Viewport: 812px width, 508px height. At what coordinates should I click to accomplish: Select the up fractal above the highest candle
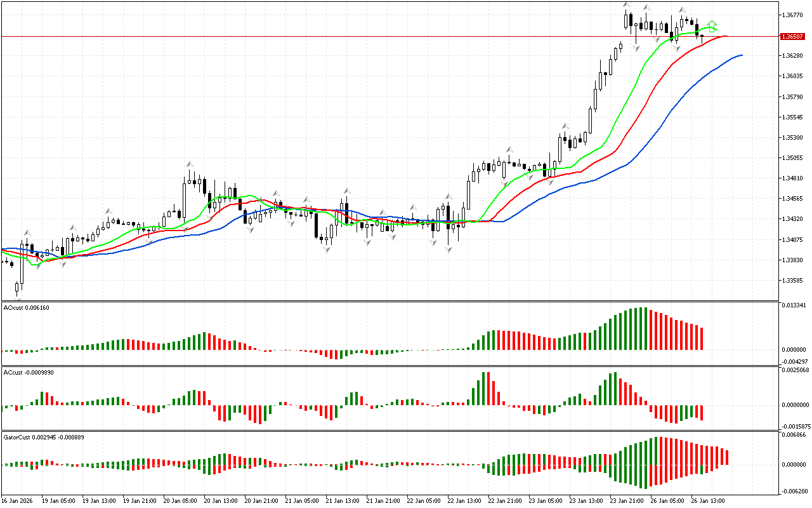click(626, 6)
